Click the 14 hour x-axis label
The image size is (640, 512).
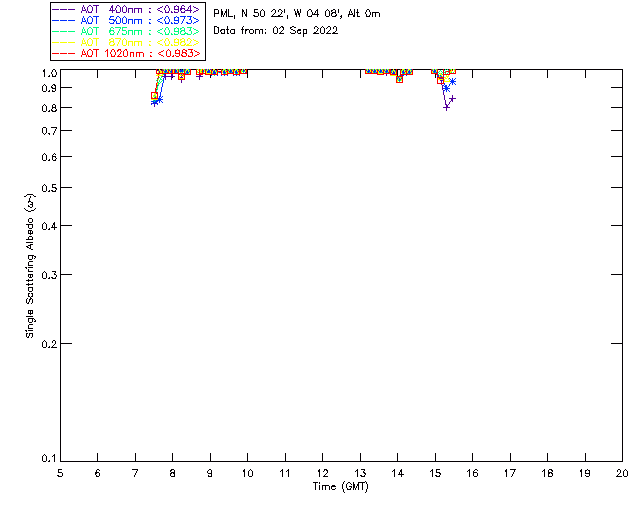click(398, 473)
